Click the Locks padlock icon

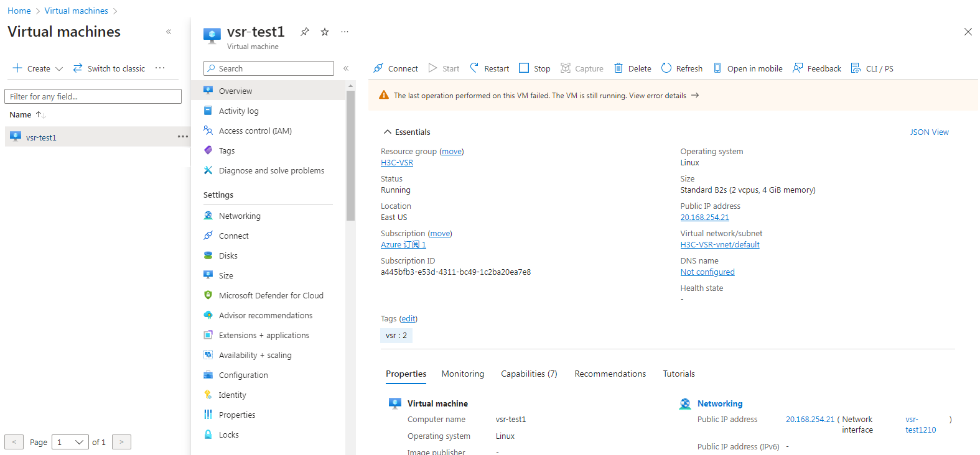coord(208,434)
